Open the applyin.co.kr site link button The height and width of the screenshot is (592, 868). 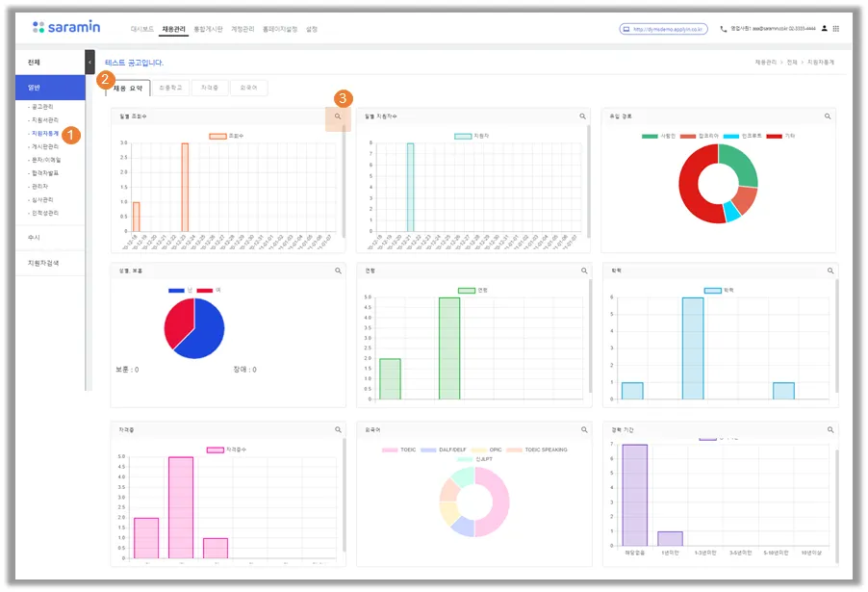(x=663, y=29)
